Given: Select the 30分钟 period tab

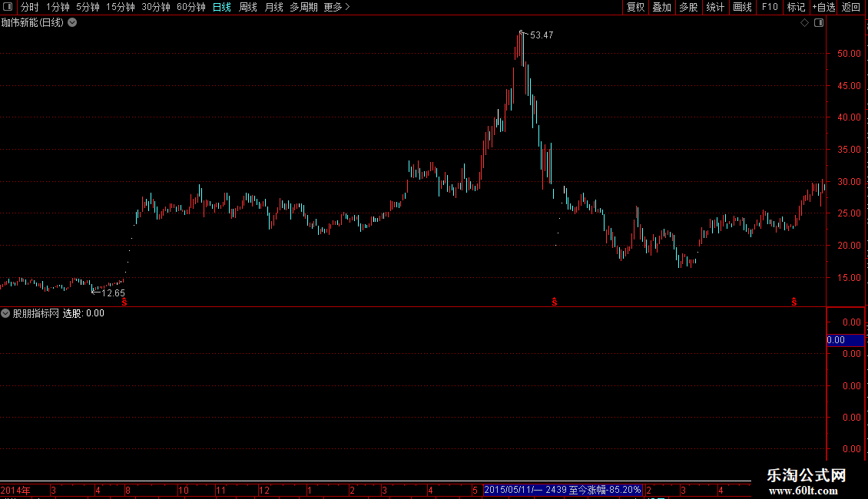Looking at the screenshot, I should (156, 7).
